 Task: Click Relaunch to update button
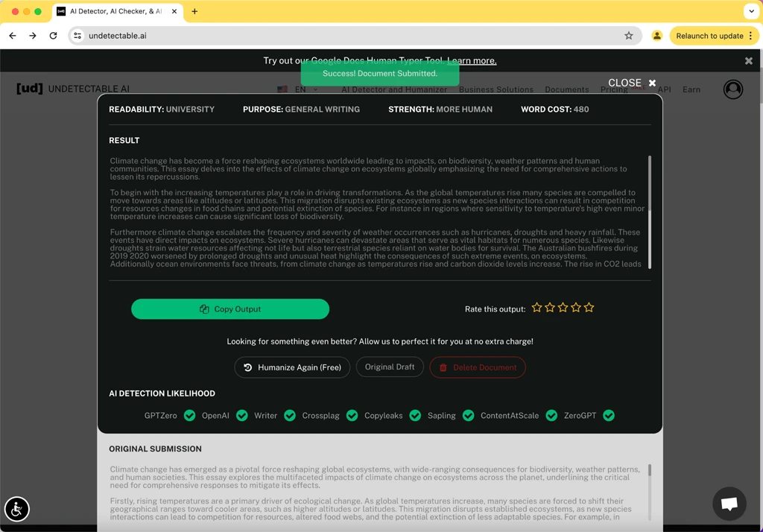[709, 36]
